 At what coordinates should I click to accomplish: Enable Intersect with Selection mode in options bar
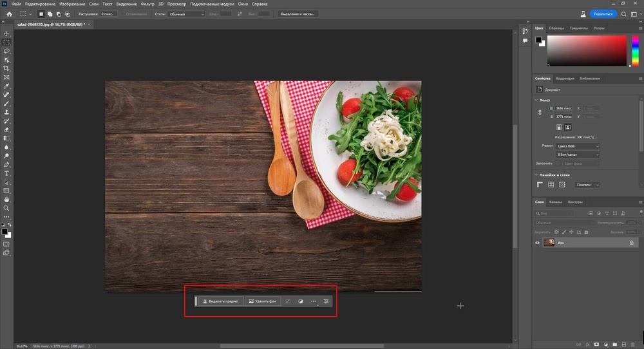pos(68,14)
